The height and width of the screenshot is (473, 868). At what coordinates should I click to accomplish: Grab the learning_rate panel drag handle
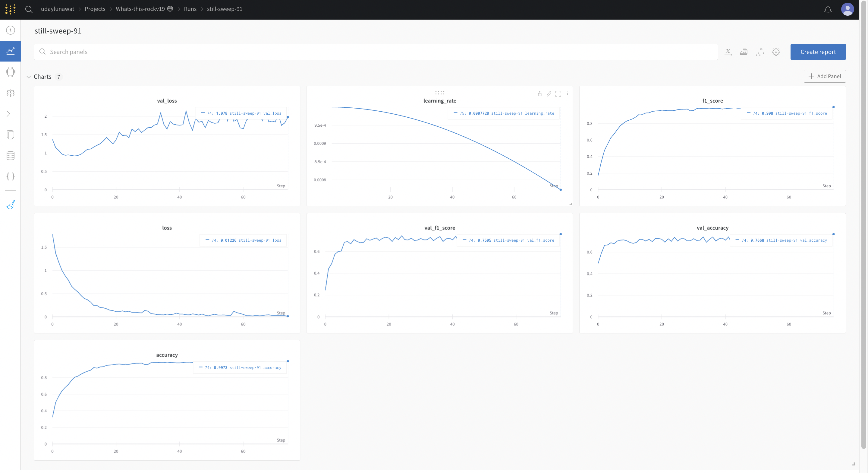(440, 92)
